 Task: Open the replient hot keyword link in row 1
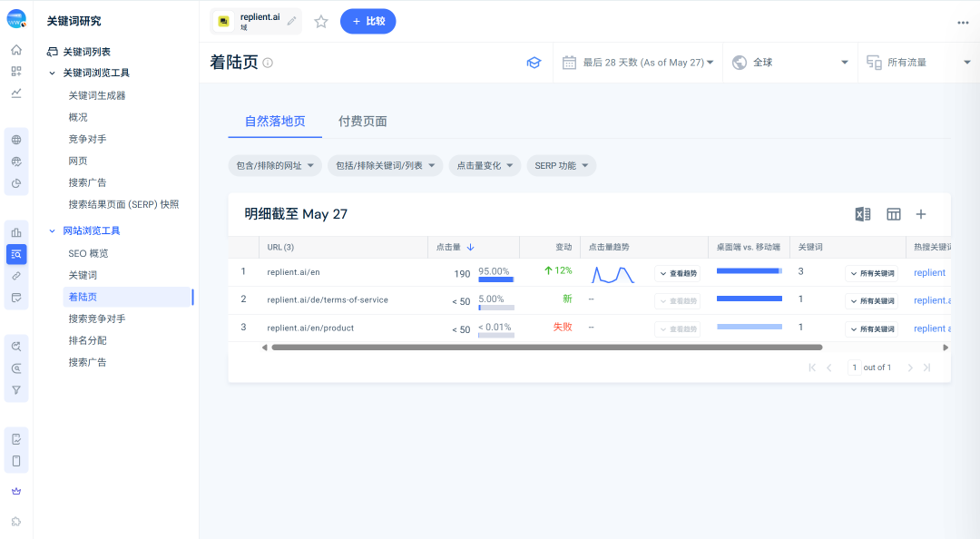[x=929, y=272]
